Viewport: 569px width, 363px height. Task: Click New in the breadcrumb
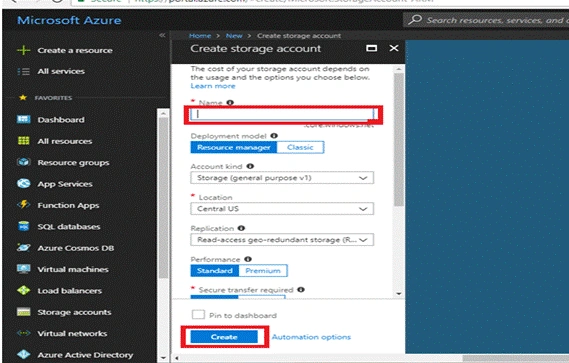pos(234,36)
